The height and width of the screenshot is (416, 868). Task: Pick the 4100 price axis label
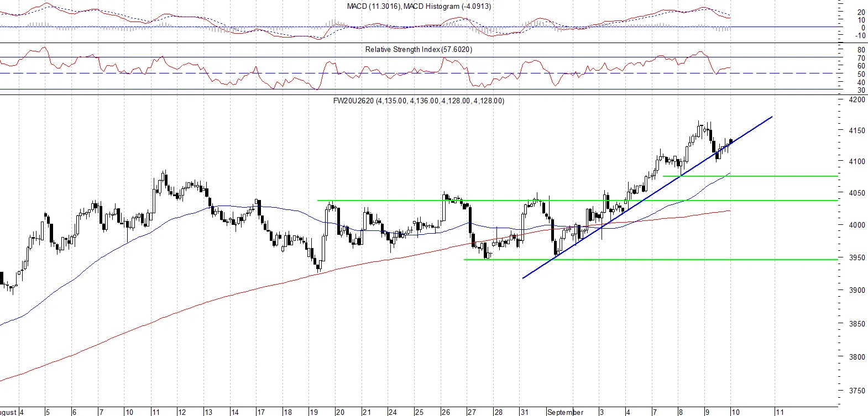coord(857,162)
